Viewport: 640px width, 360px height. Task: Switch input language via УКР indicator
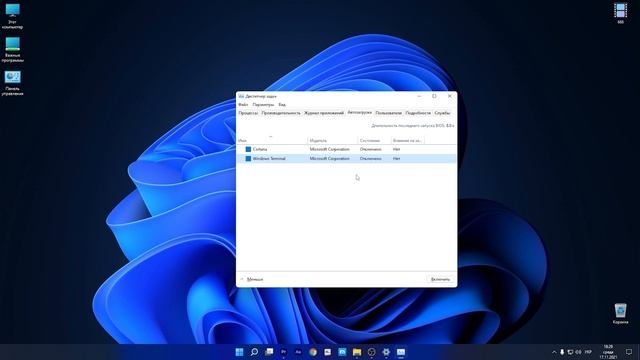[x=588, y=352]
